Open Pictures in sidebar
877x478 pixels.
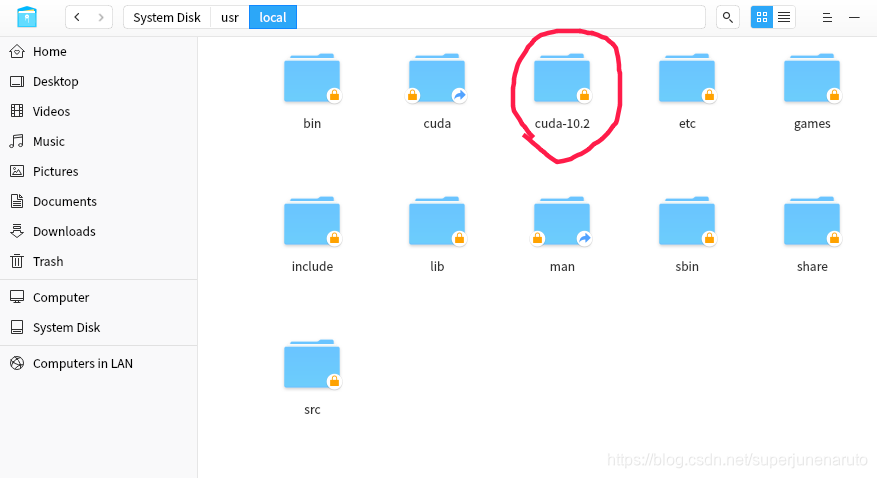(98, 172)
